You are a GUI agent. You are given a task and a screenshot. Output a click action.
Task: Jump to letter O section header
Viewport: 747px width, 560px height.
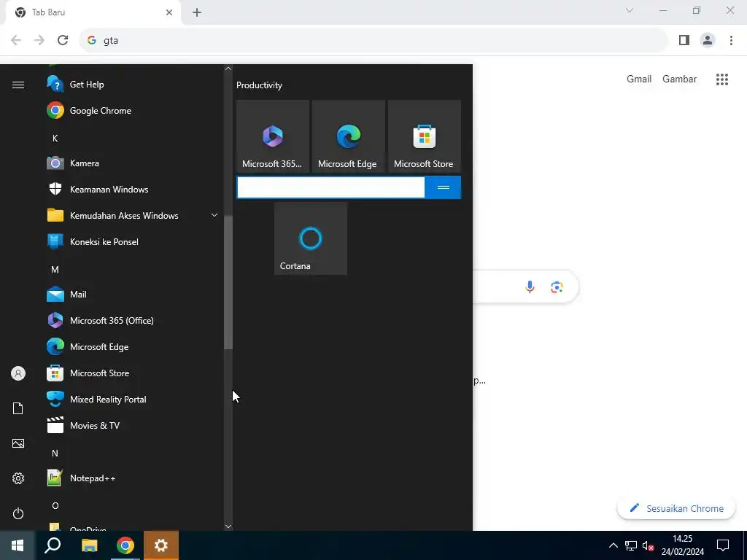pyautogui.click(x=55, y=506)
